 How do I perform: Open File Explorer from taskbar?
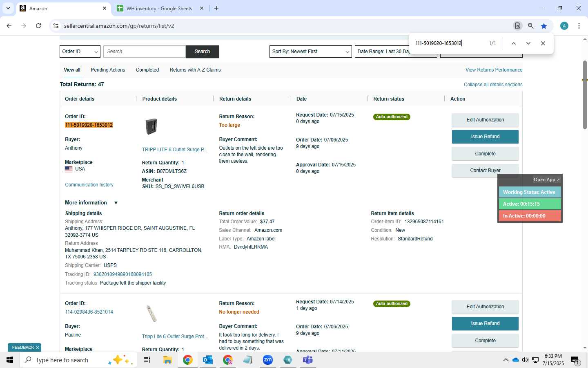click(167, 360)
